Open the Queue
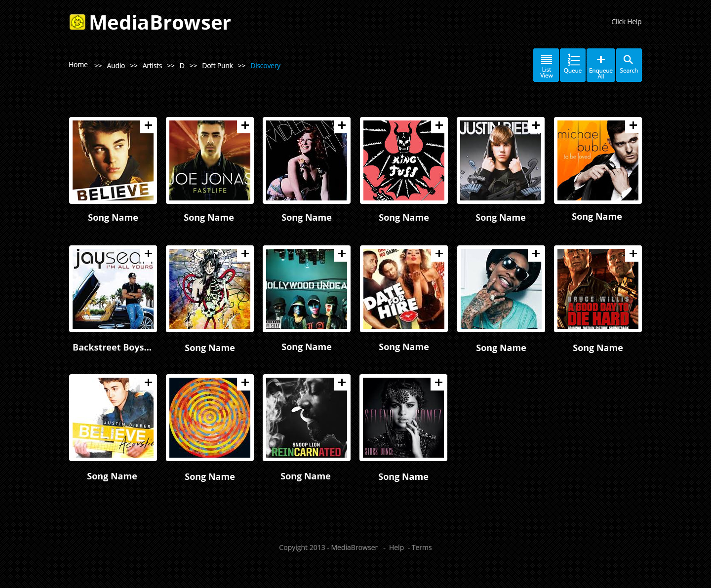Viewport: 711px width, 588px height. click(x=573, y=65)
